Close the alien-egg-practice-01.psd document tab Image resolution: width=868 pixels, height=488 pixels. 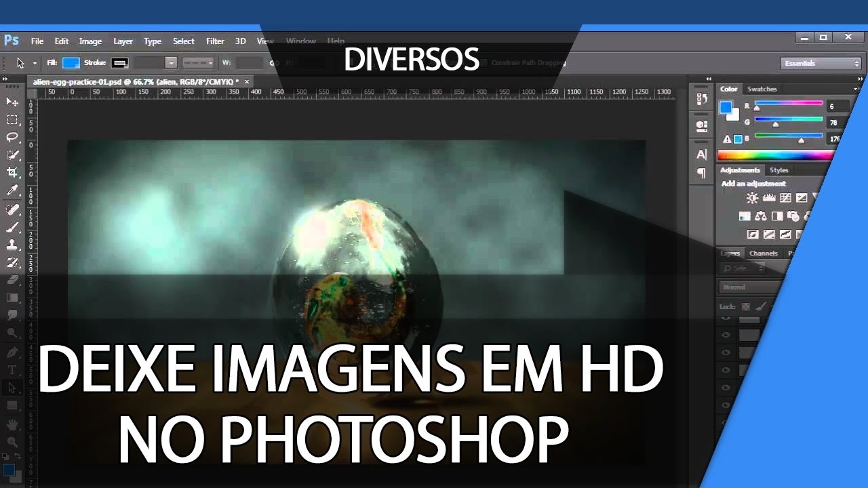pyautogui.click(x=247, y=81)
